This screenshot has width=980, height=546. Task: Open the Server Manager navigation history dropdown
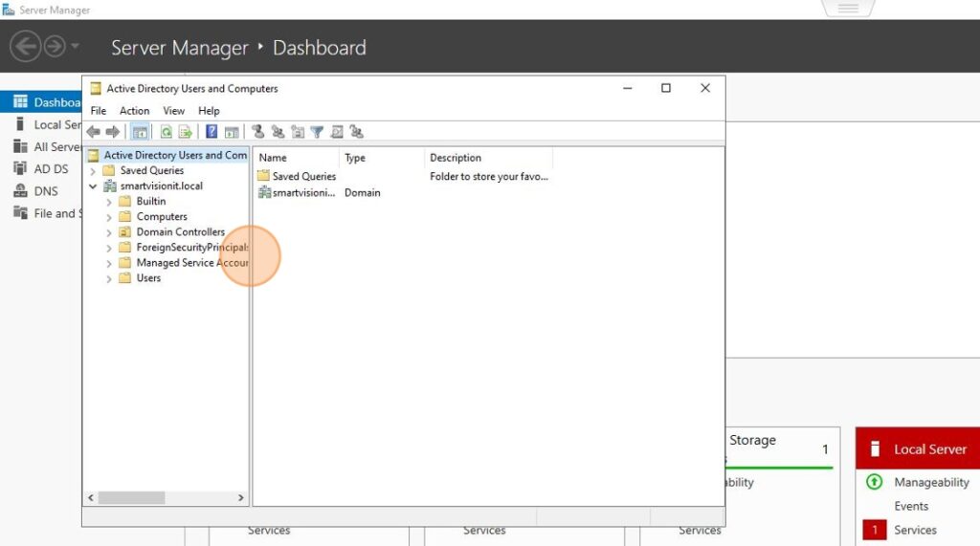point(75,46)
